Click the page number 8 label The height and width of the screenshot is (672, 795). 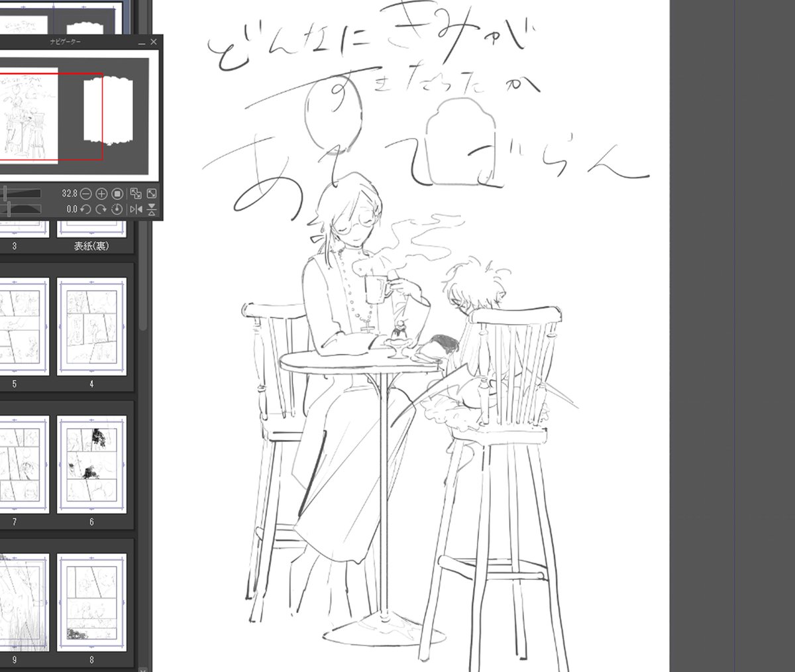[91, 660]
